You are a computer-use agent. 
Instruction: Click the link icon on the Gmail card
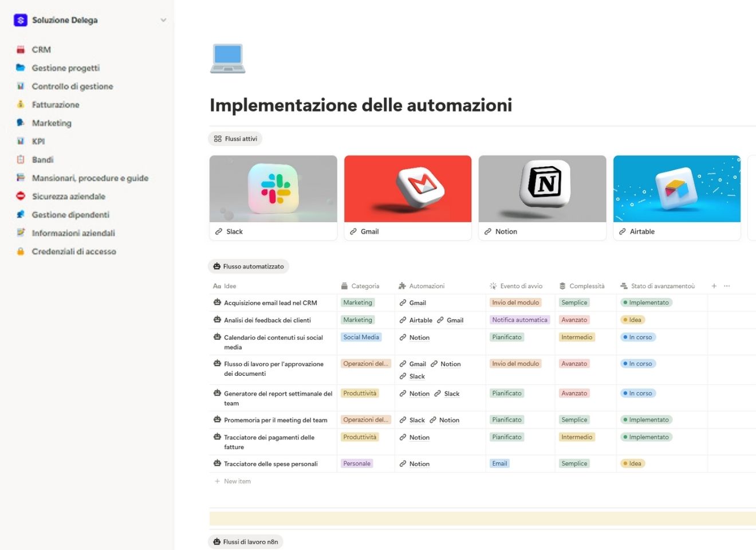point(352,231)
